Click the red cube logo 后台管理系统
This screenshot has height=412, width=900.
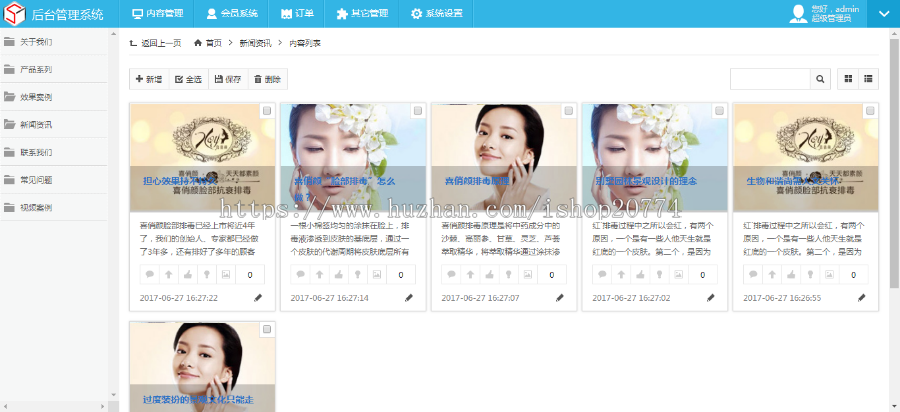[14, 14]
